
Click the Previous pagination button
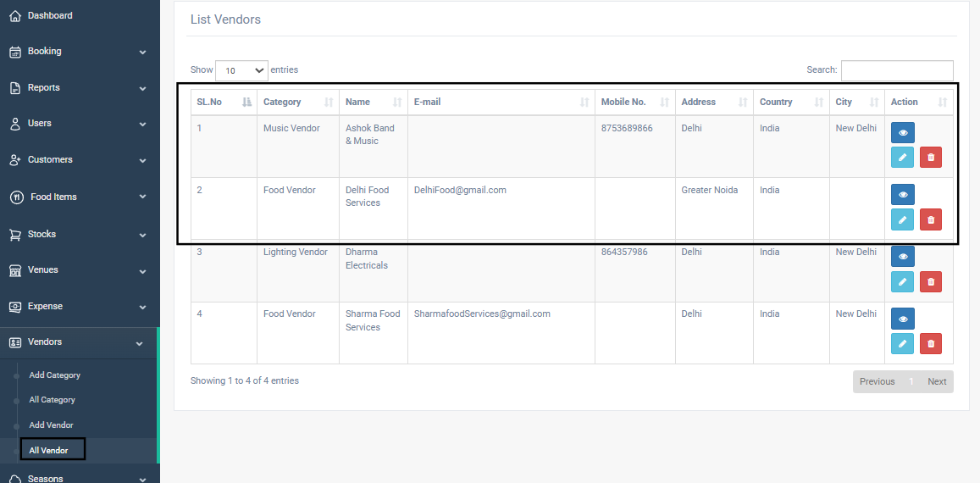coord(877,381)
